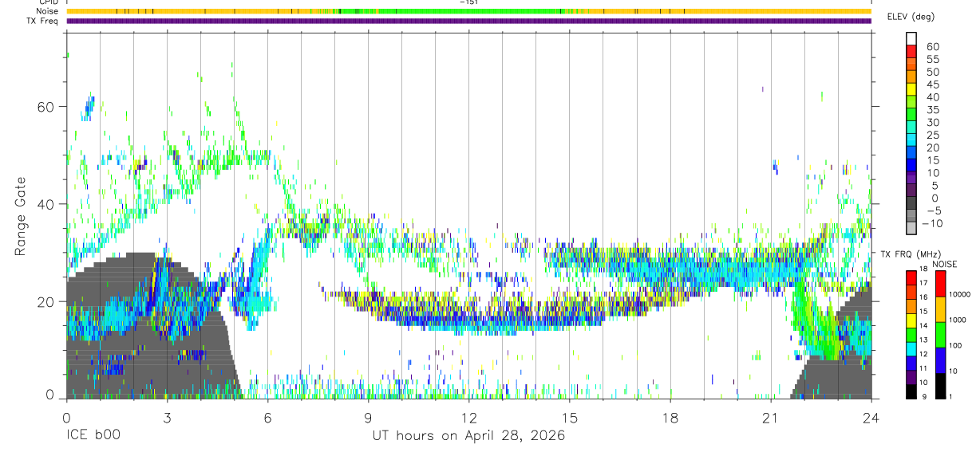980x452 pixels.
Task: Click the 35 label on the ELEV scale
Action: point(933,110)
